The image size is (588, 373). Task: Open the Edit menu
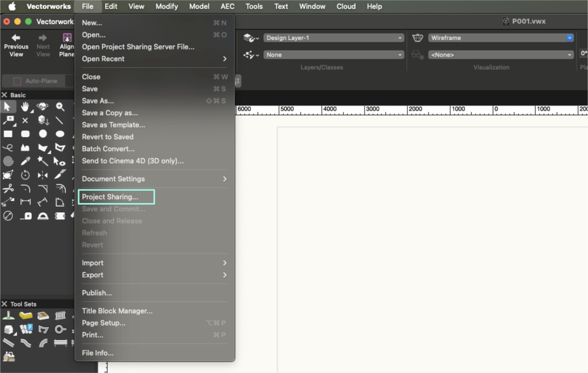(111, 6)
